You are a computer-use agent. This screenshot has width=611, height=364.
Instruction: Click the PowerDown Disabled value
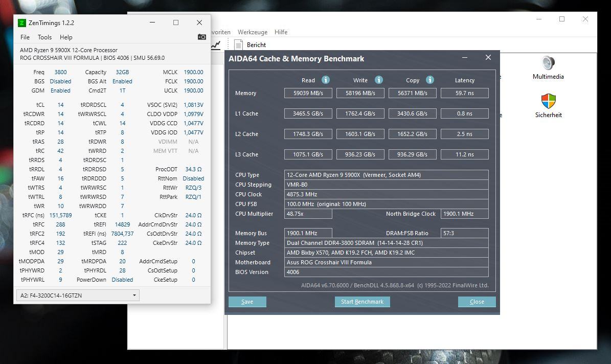122,280
